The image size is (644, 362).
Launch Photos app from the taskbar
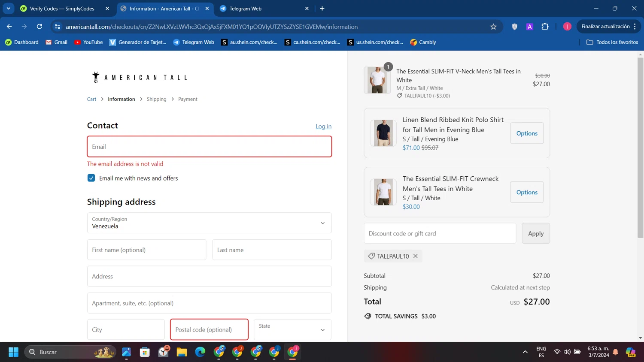pyautogui.click(x=126, y=352)
